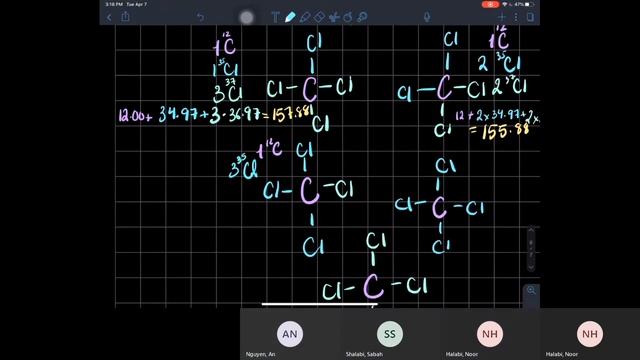Viewport: 640px width, 360px height.
Task: Click the handwritten 12.00+ value
Action: tap(135, 116)
